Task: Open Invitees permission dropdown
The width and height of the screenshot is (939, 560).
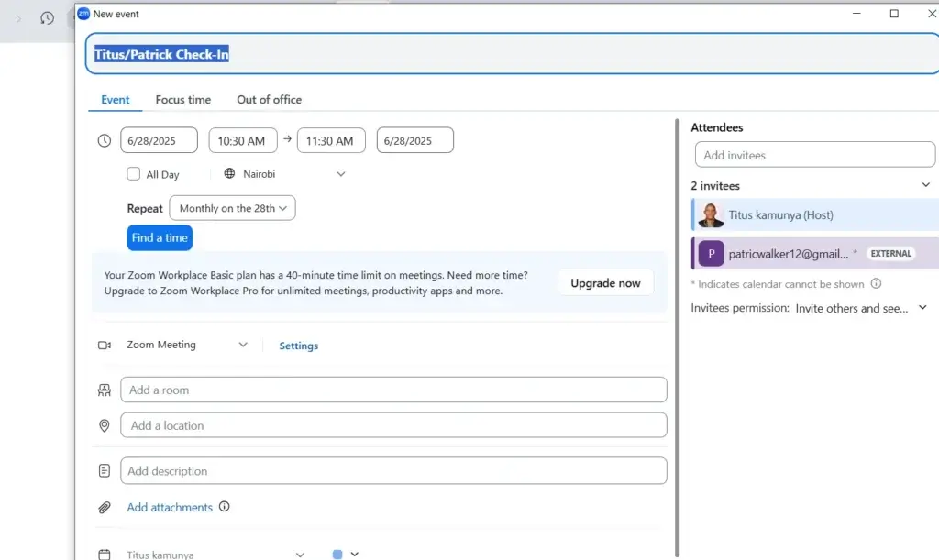Action: (860, 308)
